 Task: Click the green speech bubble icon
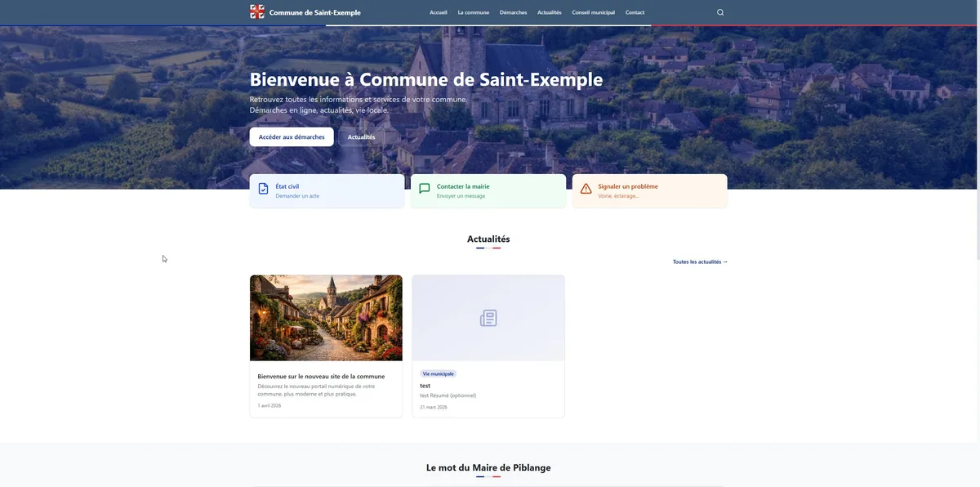(x=423, y=187)
